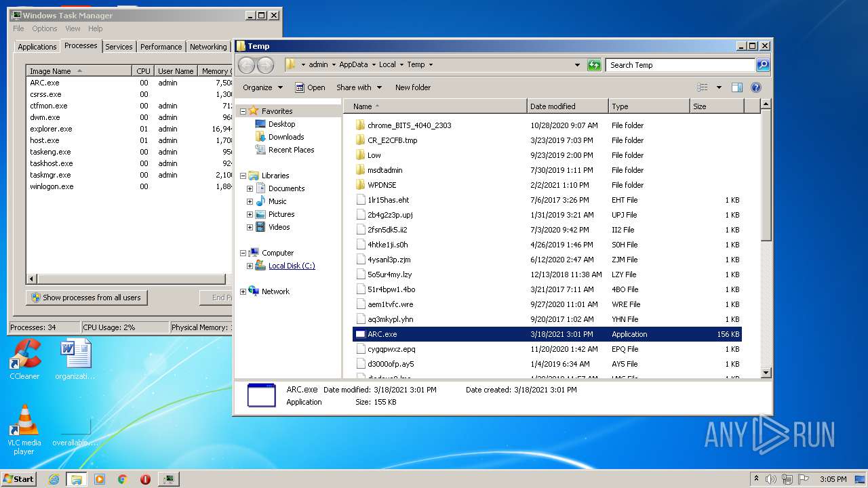The width and height of the screenshot is (868, 488).
Task: Launch Windows Media Player from taskbar
Action: tap(100, 479)
